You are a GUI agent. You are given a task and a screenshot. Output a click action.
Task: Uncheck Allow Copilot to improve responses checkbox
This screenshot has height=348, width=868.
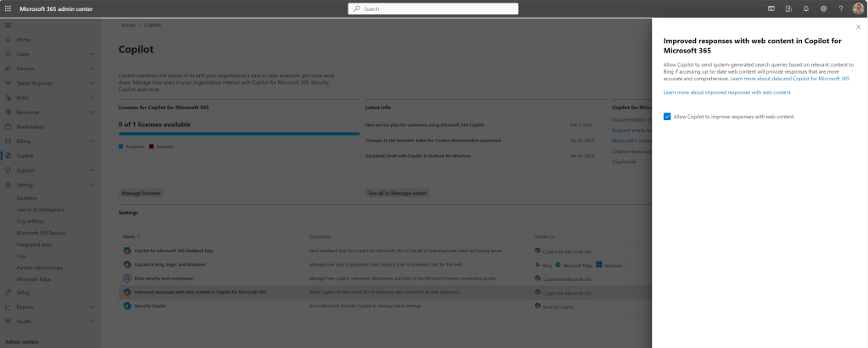pyautogui.click(x=668, y=117)
